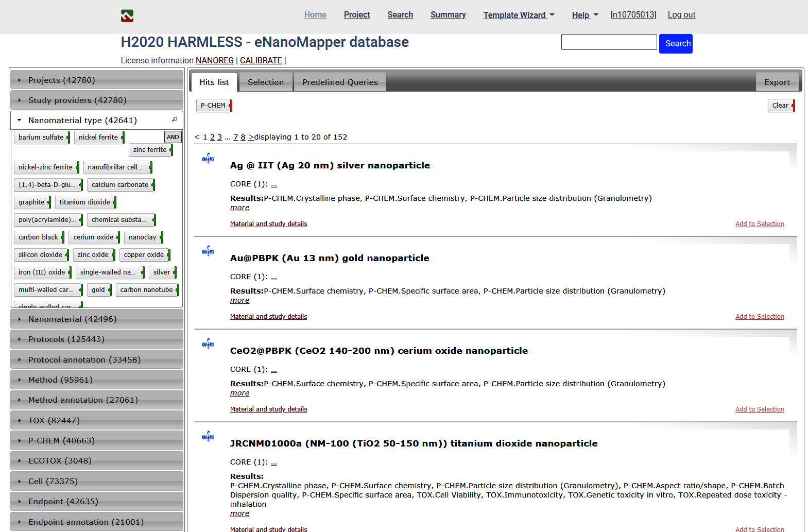Expand the P-CHEM (40663) panel
Image resolution: width=808 pixels, height=532 pixels.
click(x=97, y=440)
